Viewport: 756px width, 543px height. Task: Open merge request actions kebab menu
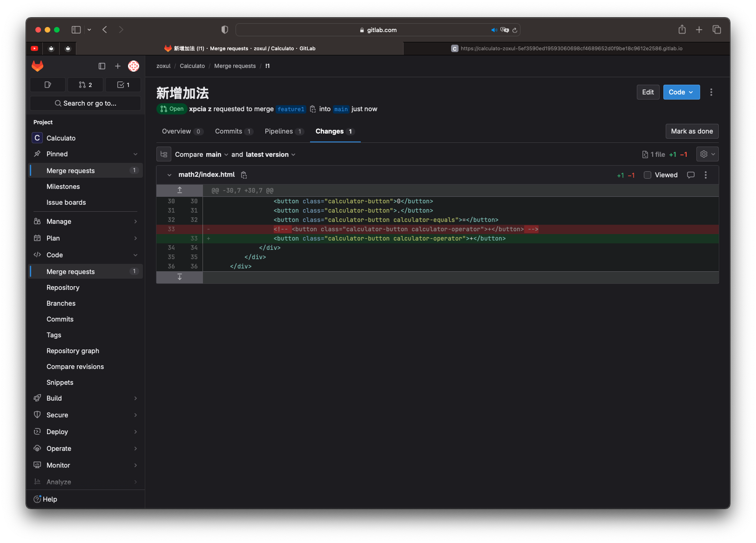[711, 92]
